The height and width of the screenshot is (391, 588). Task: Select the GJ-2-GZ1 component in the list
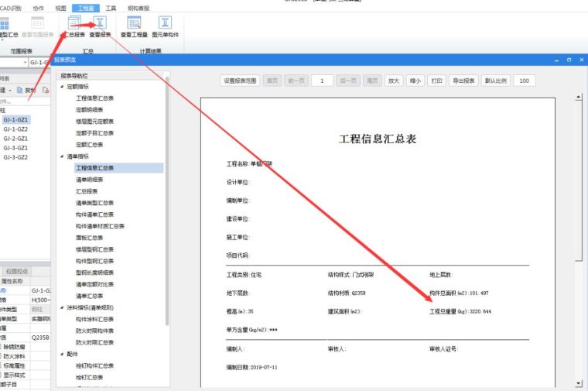(15, 139)
